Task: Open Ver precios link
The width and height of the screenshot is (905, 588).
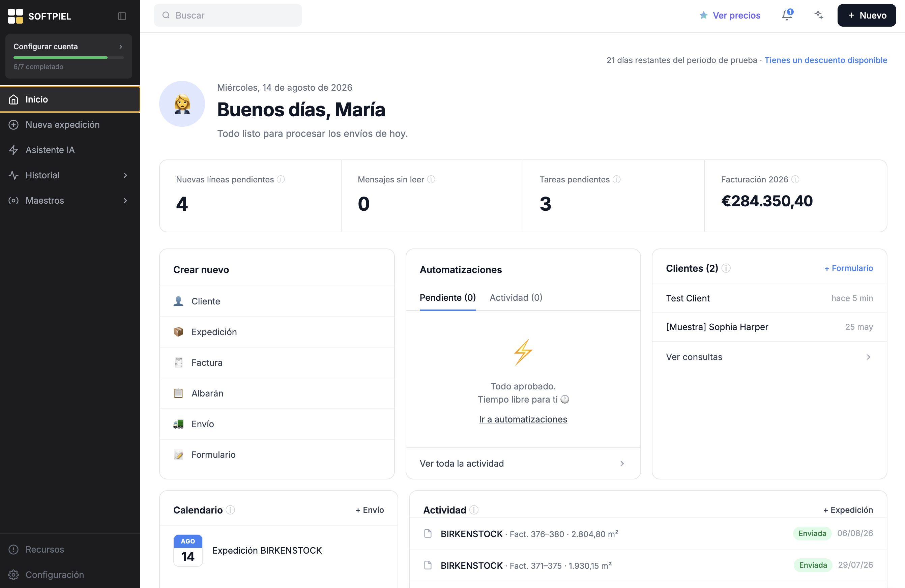Action: (x=736, y=15)
